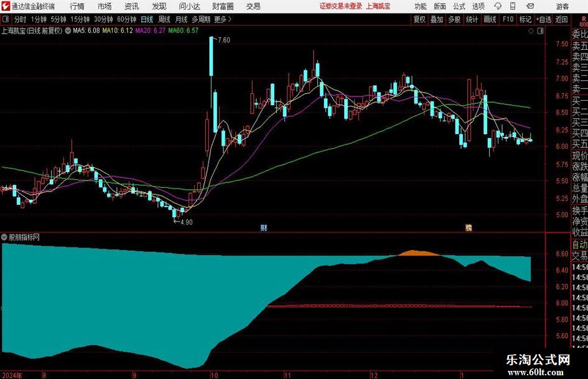Open the 功能 menu

(x=421, y=6)
